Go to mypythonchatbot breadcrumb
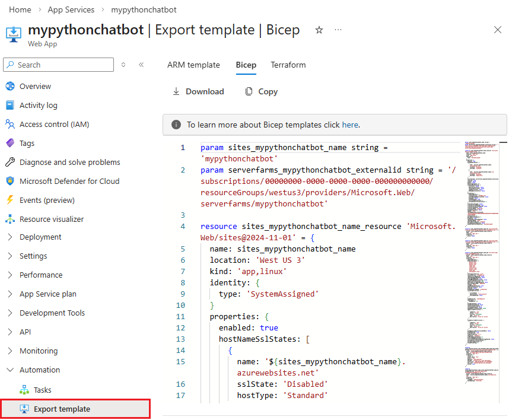The image size is (512, 420). click(144, 10)
